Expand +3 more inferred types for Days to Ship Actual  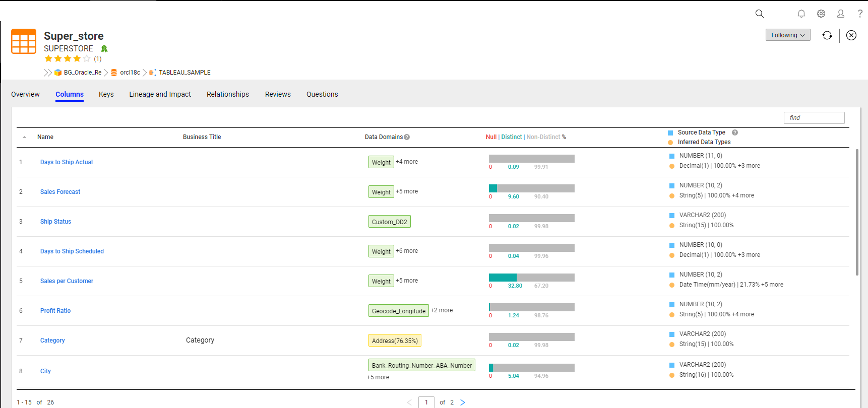[749, 166]
